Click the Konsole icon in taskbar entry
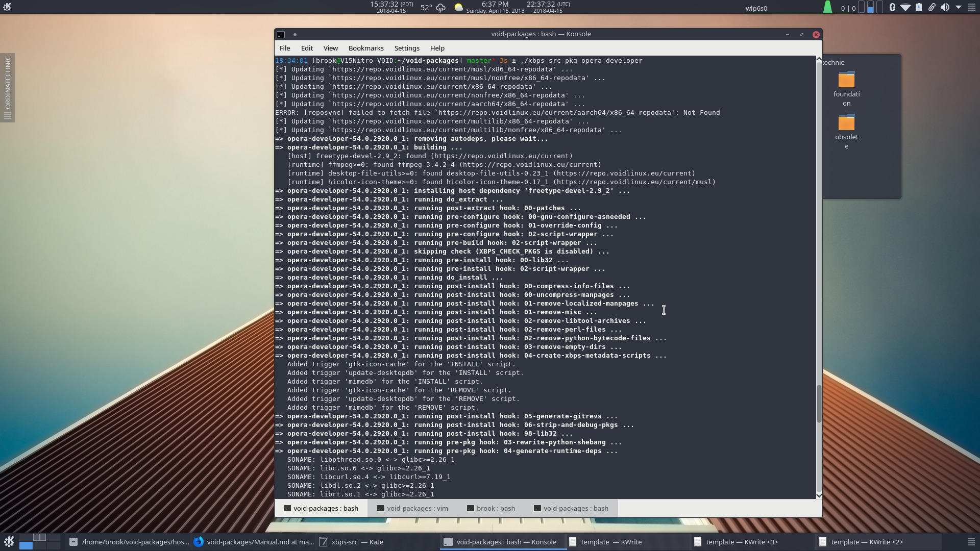The height and width of the screenshot is (551, 980). coord(448,542)
